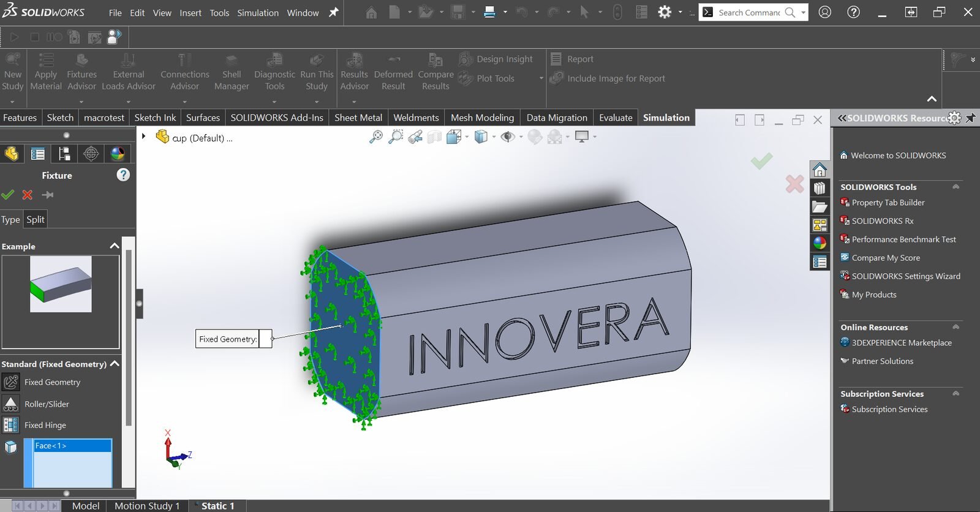This screenshot has height=512, width=980.
Task: Select the Fixed Hinge fixture type
Action: [45, 425]
